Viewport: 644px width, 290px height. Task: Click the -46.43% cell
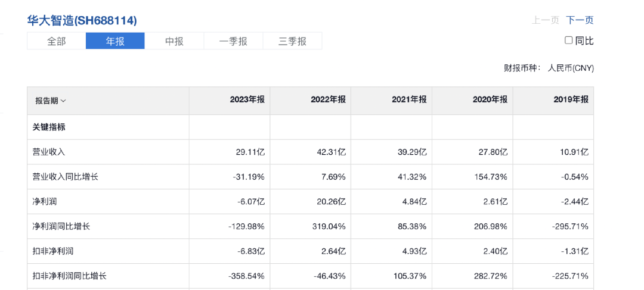[x=331, y=276]
